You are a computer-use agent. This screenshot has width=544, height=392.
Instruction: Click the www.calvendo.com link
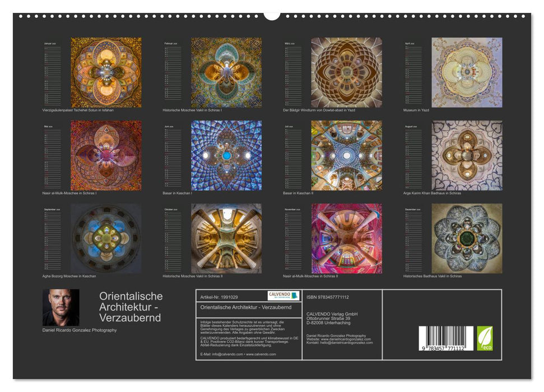261,353
